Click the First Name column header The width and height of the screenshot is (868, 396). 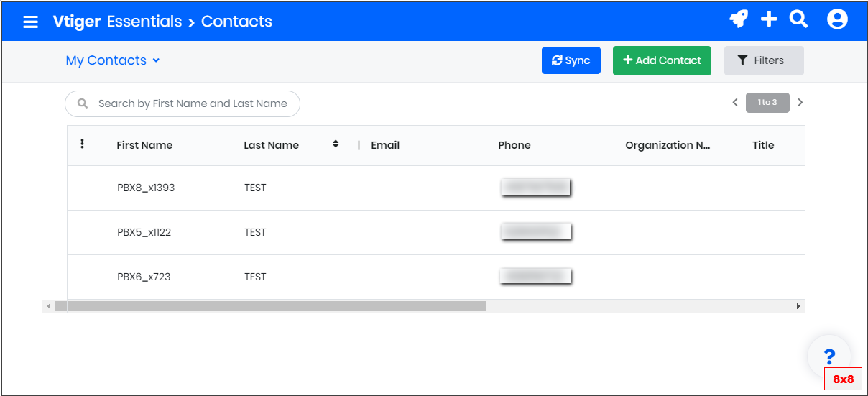point(144,145)
